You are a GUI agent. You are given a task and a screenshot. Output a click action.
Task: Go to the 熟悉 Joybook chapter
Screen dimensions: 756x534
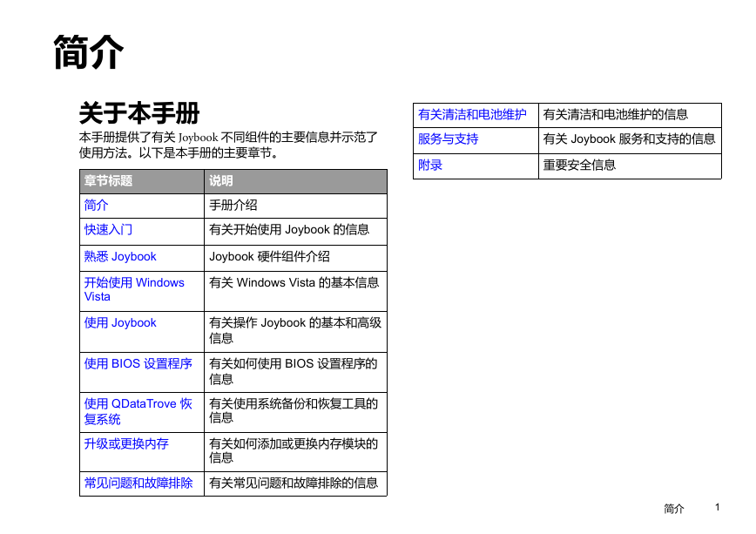click(x=120, y=257)
